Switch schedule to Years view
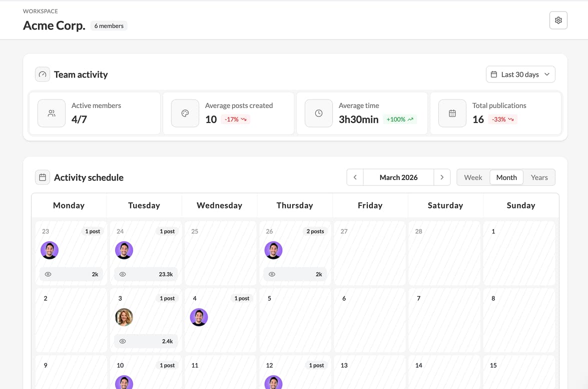Image resolution: width=588 pixels, height=389 pixels. tap(539, 177)
